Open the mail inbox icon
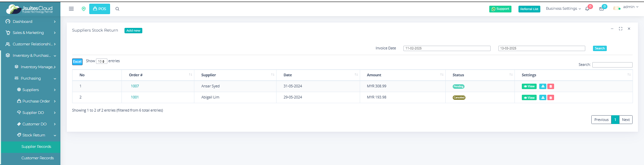The width and height of the screenshot is (644, 165). coord(601,9)
